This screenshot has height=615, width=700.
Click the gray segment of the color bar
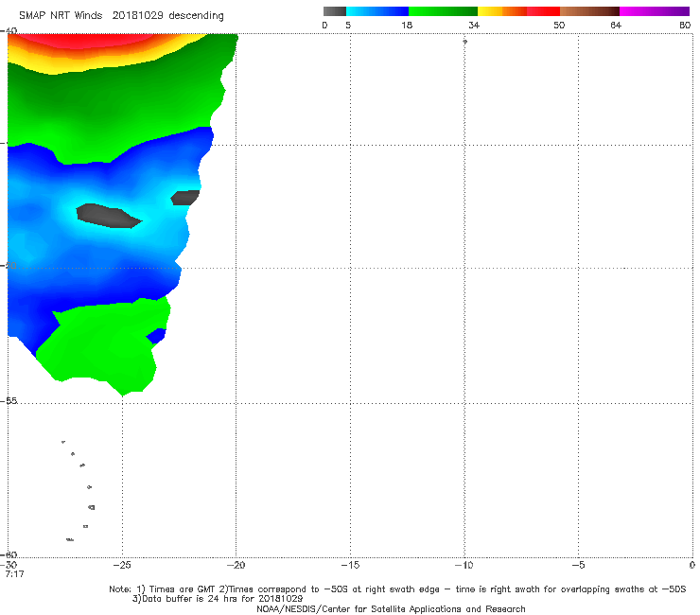(x=334, y=11)
